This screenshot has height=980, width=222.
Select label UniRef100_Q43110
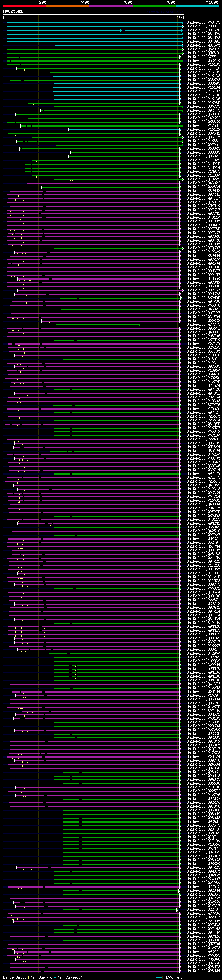(203, 218)
